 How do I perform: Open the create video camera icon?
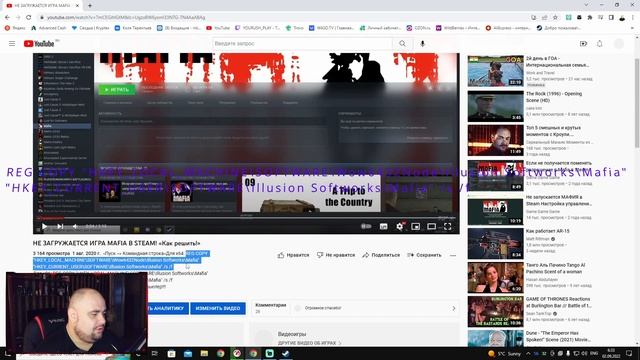(583, 43)
